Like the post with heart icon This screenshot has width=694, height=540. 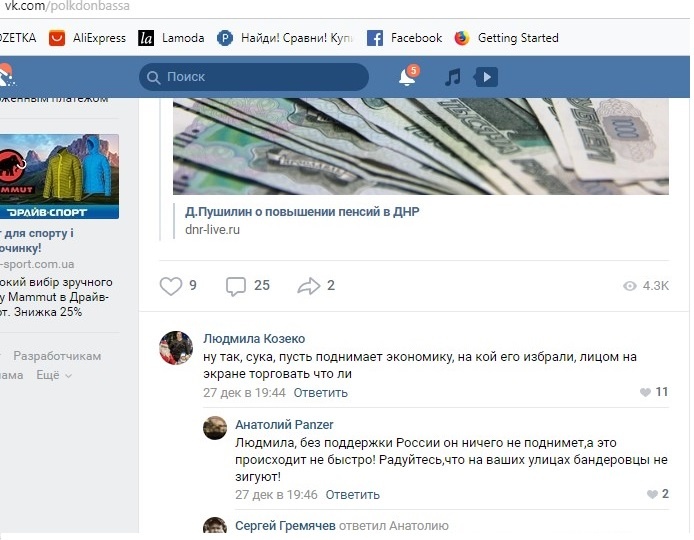pyautogui.click(x=171, y=286)
